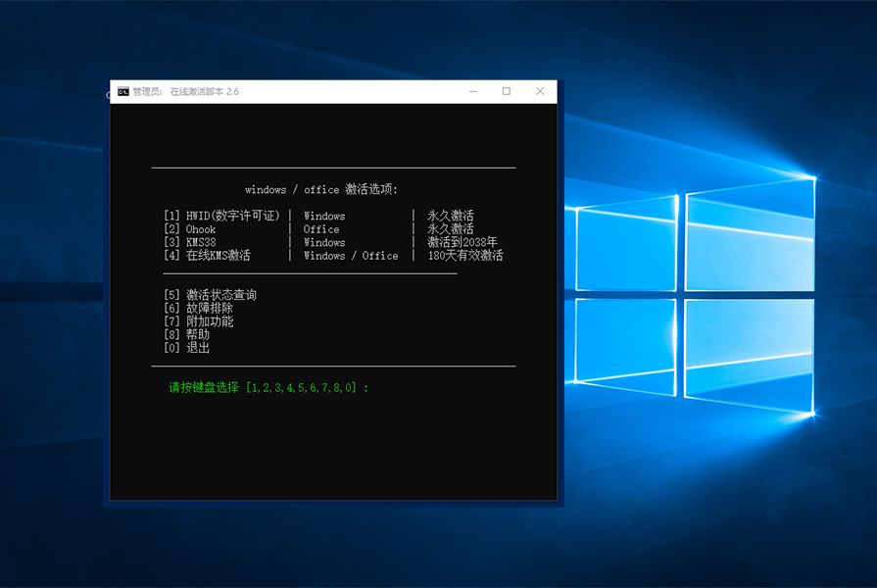Click option [6] 故障排除
Image resolution: width=877 pixels, height=588 pixels.
tap(198, 309)
